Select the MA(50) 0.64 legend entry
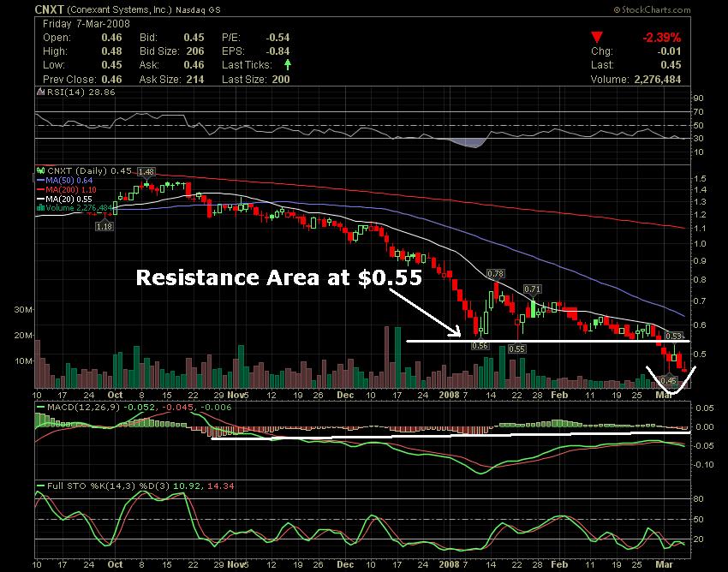This screenshot has height=572, width=728. coord(64,180)
